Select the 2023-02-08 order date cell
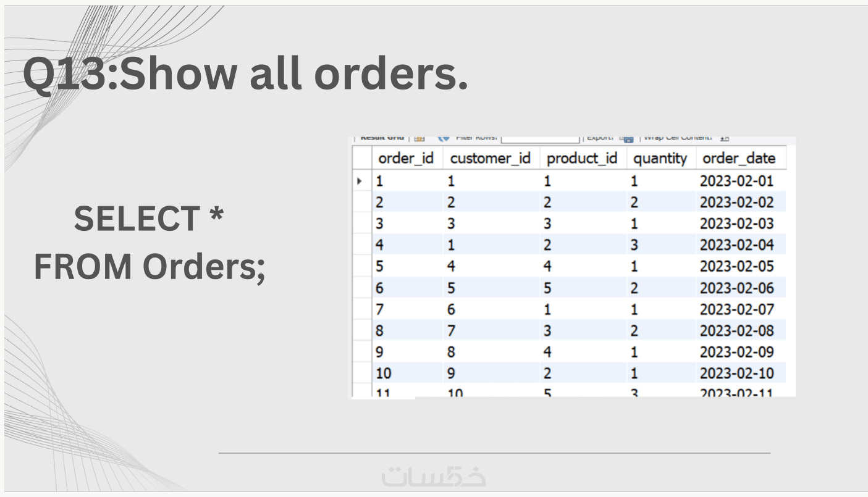The width and height of the screenshot is (868, 497). 736,331
